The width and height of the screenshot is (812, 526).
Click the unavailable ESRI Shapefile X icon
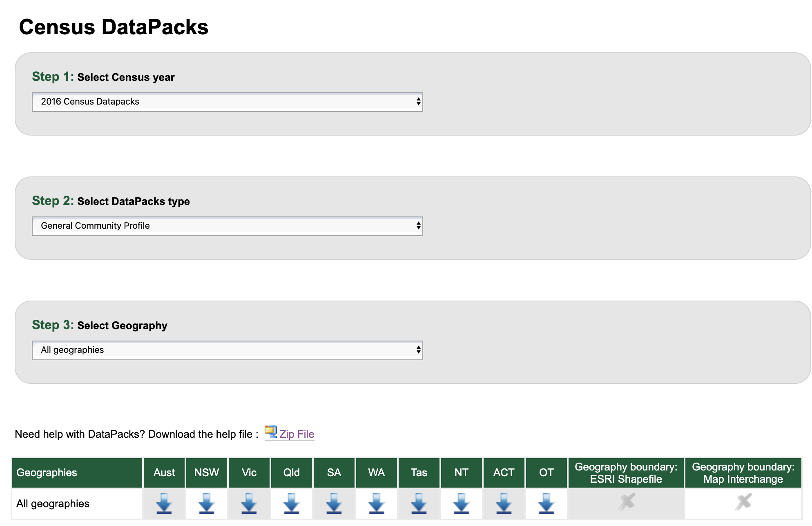coord(626,502)
